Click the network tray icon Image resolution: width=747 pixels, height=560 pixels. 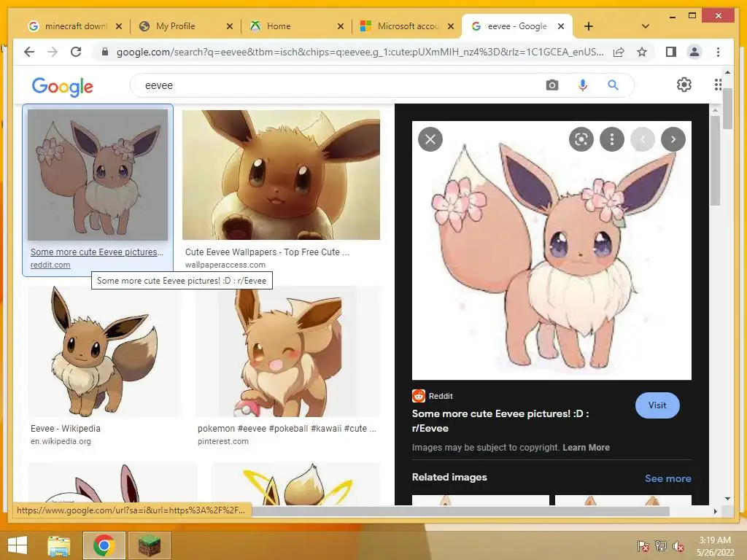tap(660, 546)
